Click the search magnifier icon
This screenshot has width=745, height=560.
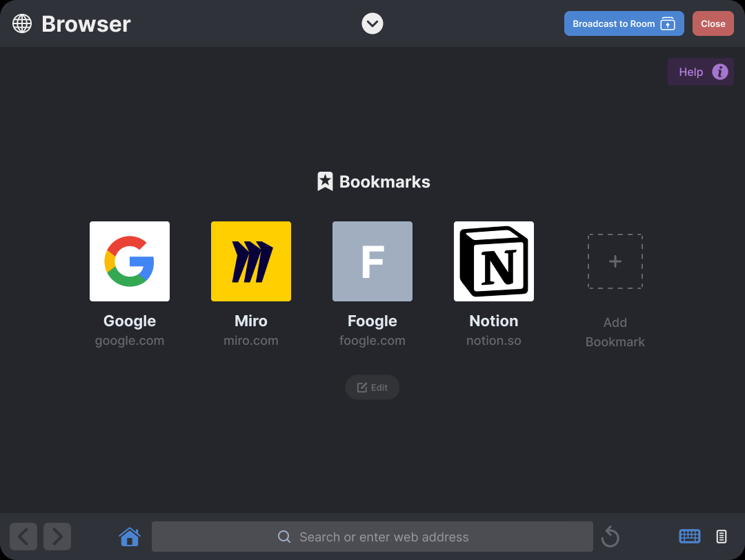click(284, 537)
